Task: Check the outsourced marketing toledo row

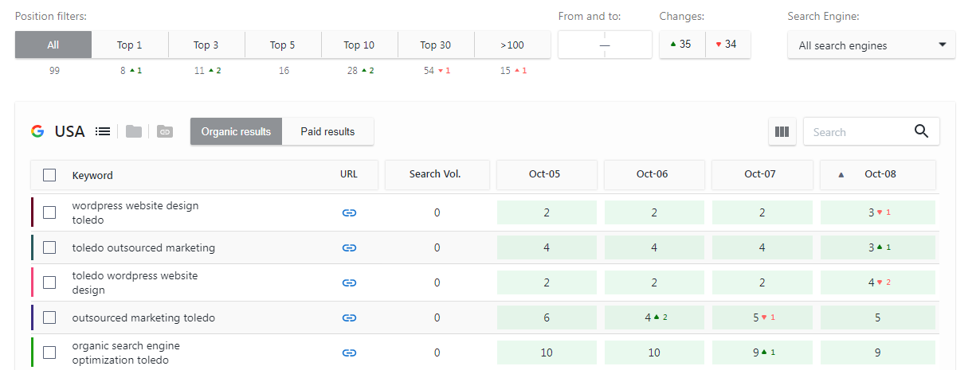Action: 49,317
